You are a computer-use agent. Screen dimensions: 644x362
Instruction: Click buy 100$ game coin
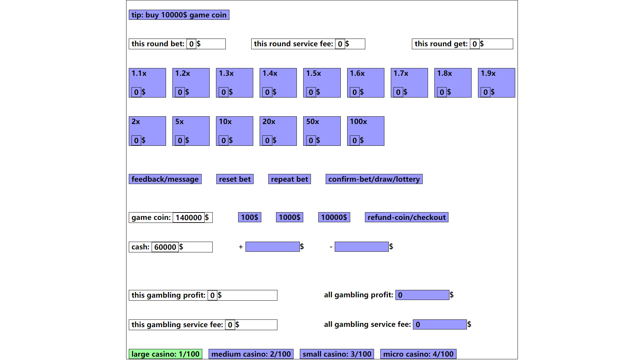250,217
